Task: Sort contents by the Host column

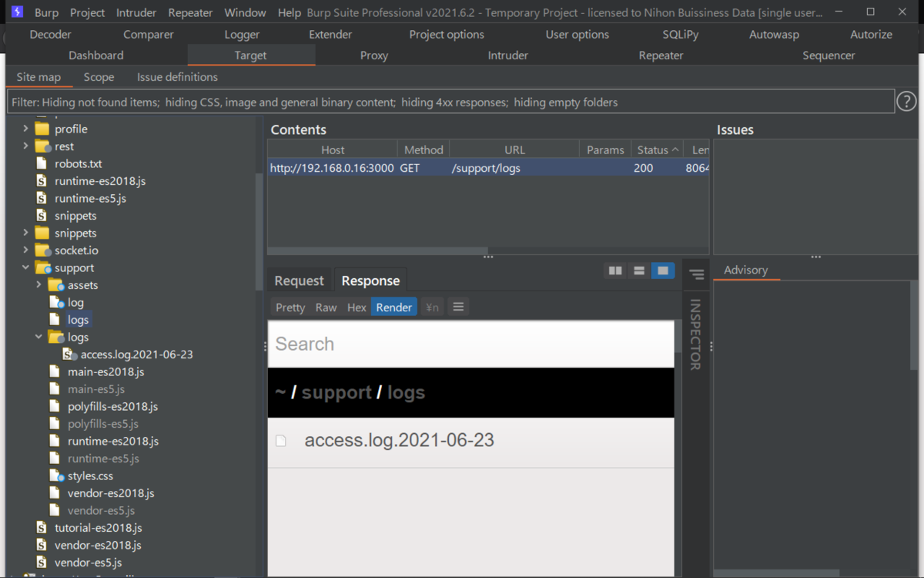Action: [333, 150]
